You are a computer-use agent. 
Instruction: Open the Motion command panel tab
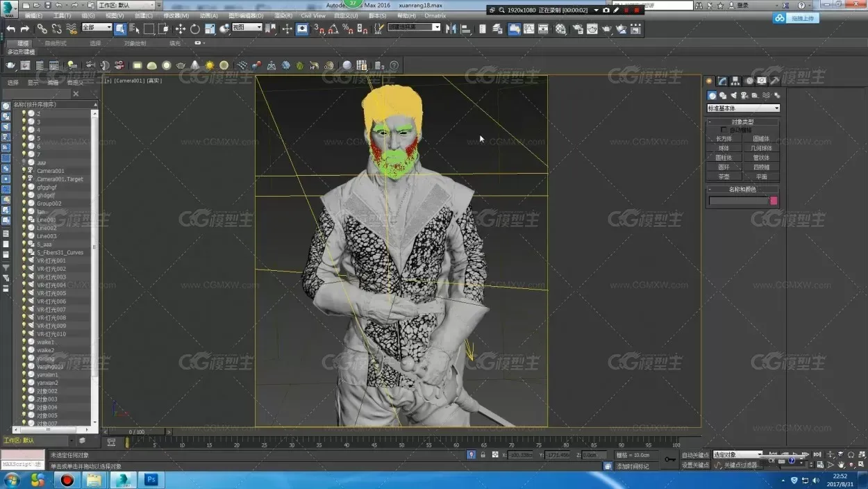tap(749, 81)
